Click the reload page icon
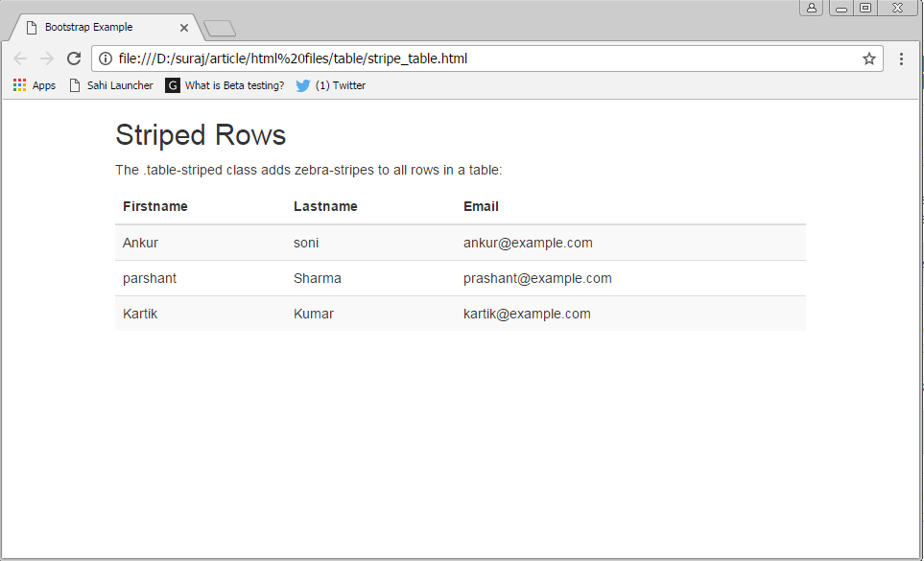This screenshot has width=924, height=561. point(74,58)
